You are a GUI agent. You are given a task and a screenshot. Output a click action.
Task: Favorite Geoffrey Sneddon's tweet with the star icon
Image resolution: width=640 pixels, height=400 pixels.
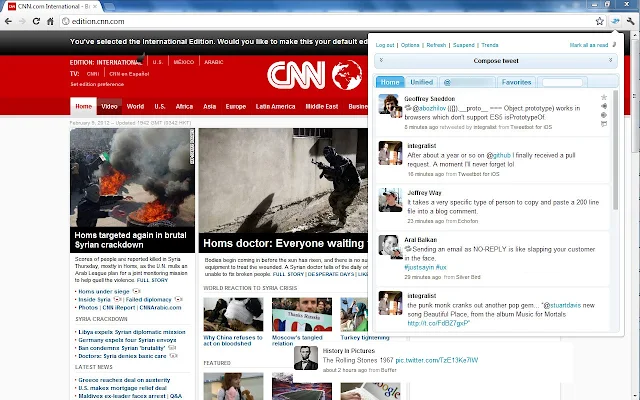[x=604, y=97]
